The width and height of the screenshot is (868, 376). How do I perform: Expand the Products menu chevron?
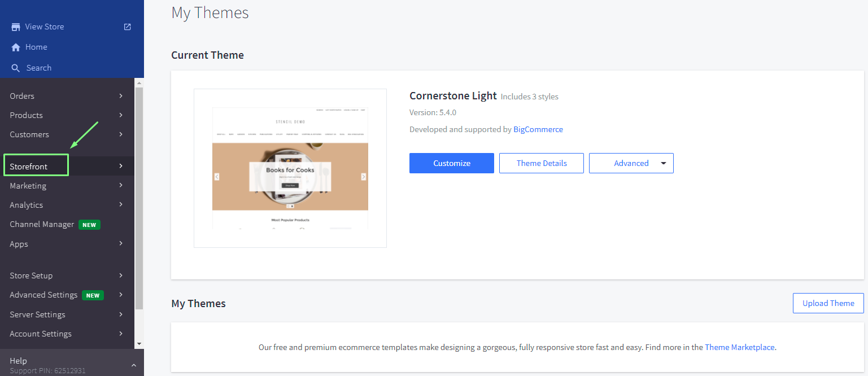(121, 115)
